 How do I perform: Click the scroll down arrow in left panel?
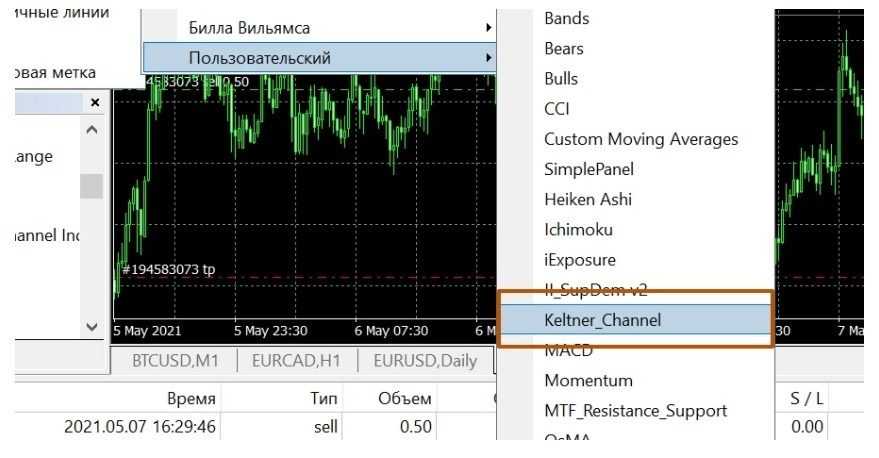point(92,327)
